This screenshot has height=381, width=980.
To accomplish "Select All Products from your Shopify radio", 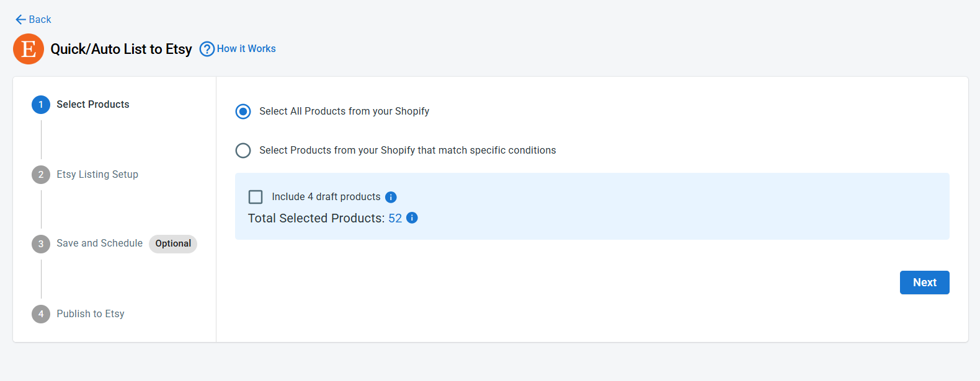I will point(243,112).
